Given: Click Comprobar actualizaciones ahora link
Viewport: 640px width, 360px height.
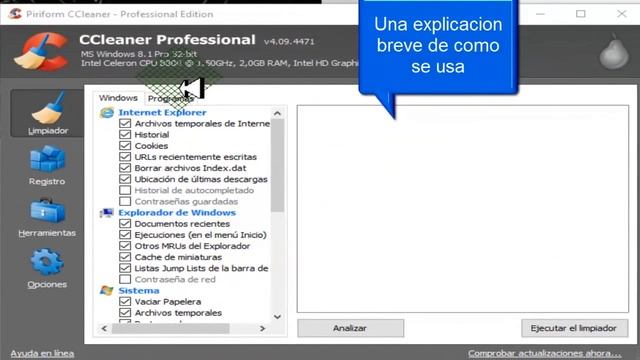Looking at the screenshot, I should (x=544, y=353).
